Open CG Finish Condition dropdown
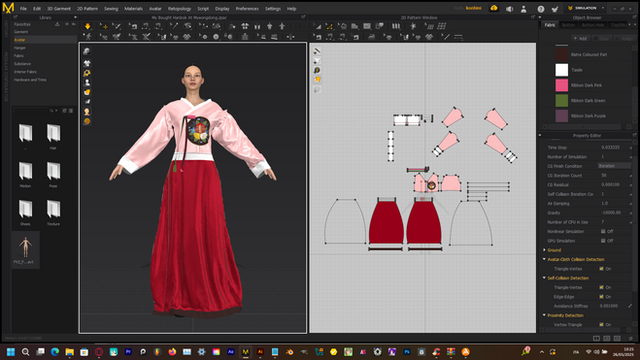 point(614,166)
